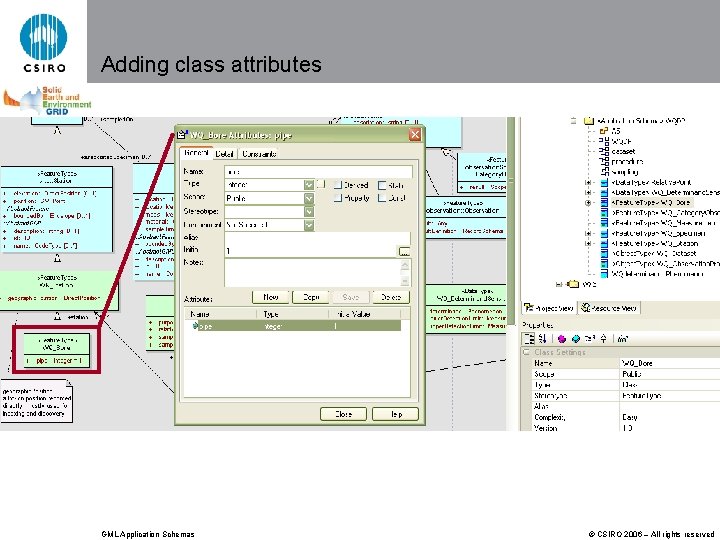720x540 pixels.
Task: Open the sampling diagram icon in tree
Action: [604, 172]
